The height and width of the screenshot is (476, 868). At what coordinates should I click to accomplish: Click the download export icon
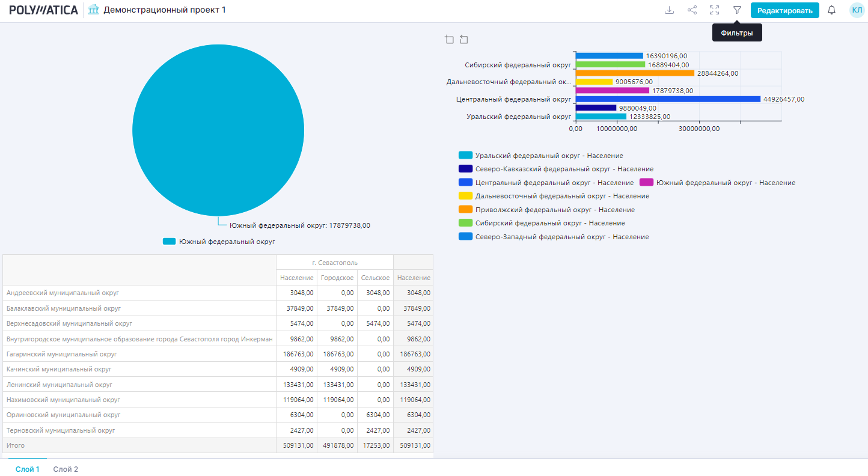click(669, 10)
